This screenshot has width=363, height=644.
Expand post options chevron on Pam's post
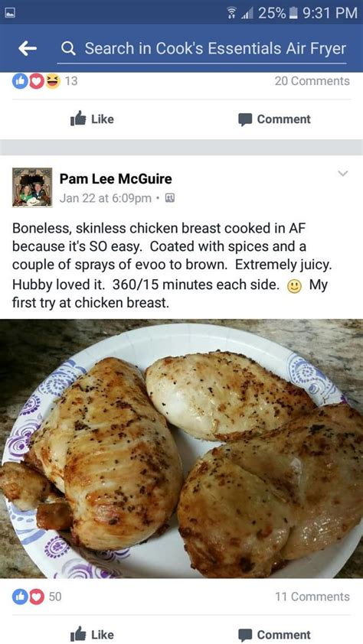(342, 174)
